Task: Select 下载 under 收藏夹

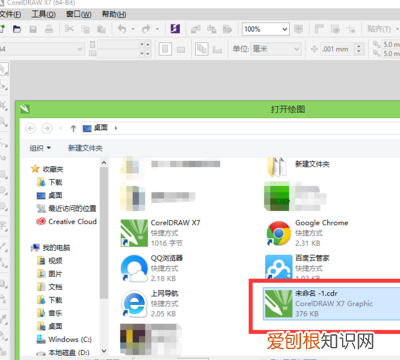Action: coord(50,182)
